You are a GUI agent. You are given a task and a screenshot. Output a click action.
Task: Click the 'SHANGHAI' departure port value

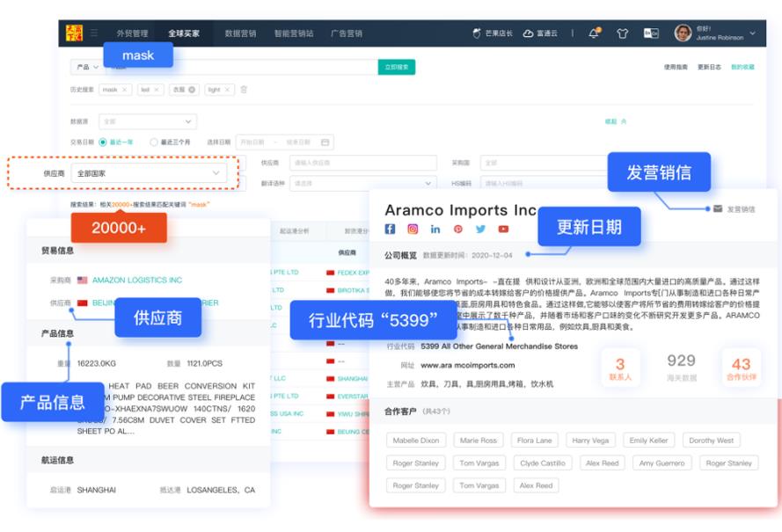click(96, 490)
